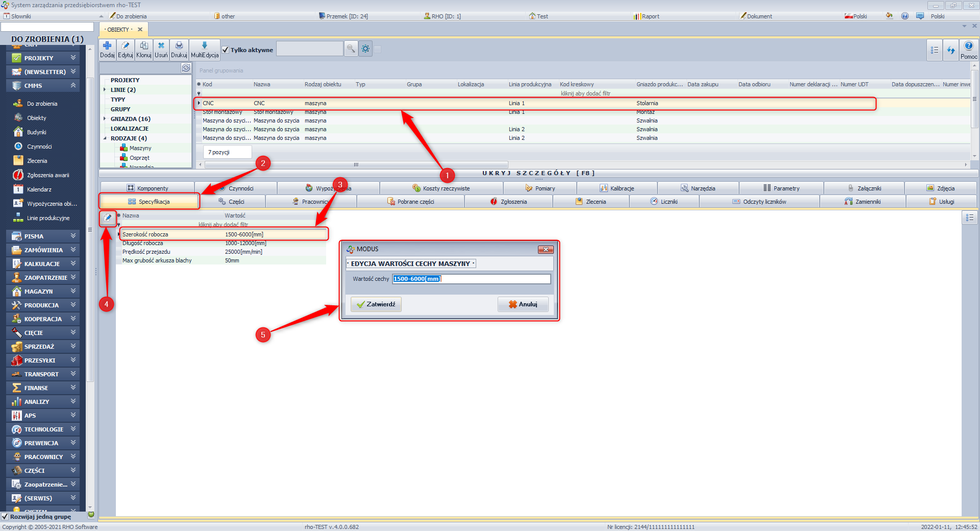The height and width of the screenshot is (531, 980).
Task: Uncheck the Tylko aktywne checkbox
Action: point(226,50)
